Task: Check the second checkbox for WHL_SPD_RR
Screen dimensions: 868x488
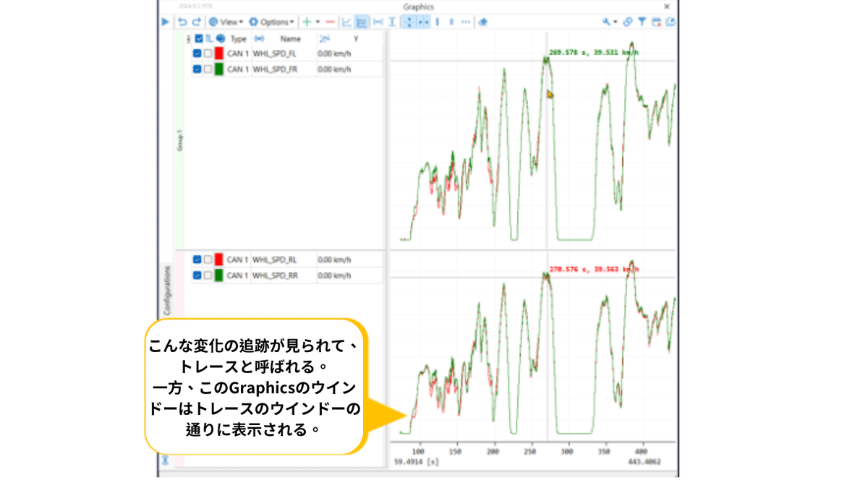Action: point(208,275)
